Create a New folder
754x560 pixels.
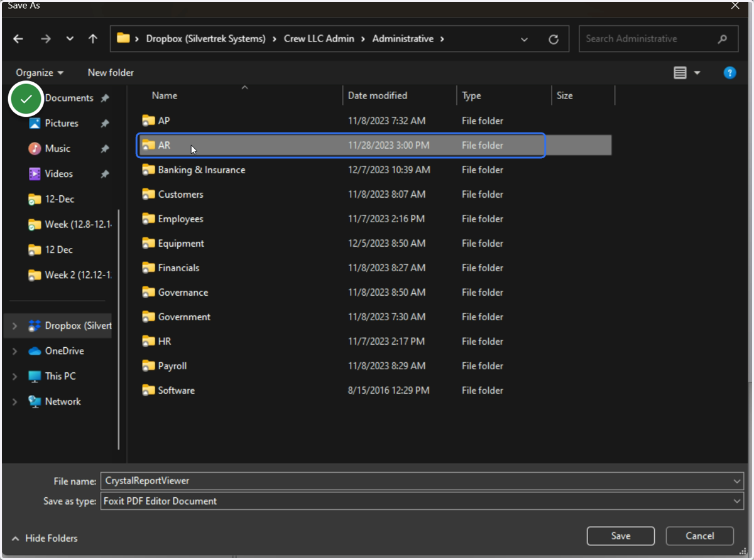coord(111,73)
